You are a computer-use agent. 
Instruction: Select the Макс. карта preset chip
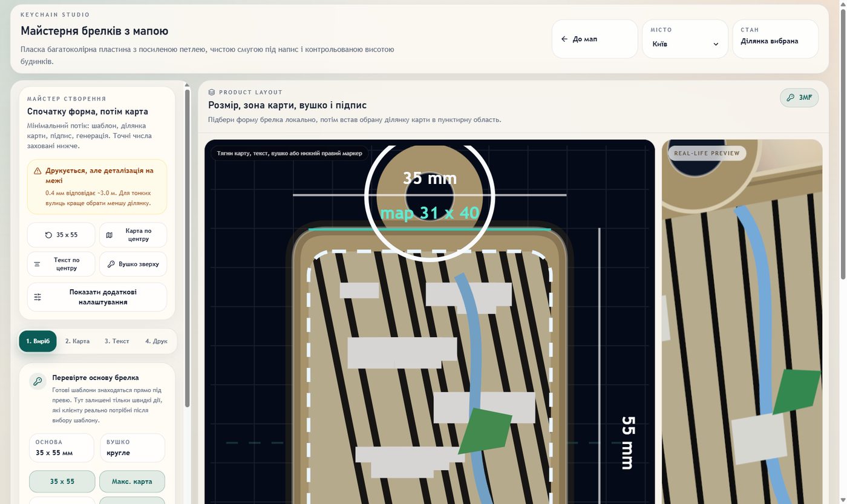click(132, 482)
